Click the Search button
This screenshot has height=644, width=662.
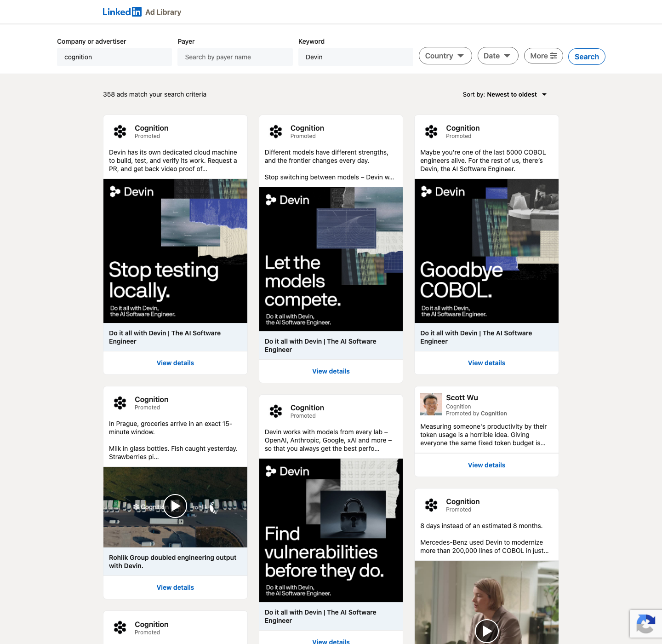coord(587,57)
